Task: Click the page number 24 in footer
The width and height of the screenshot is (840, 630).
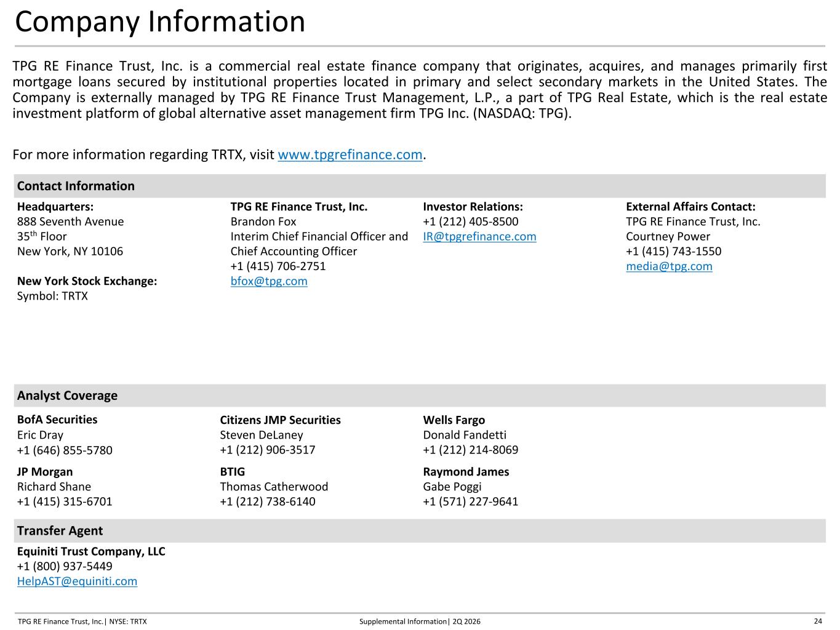Action: tap(818, 621)
